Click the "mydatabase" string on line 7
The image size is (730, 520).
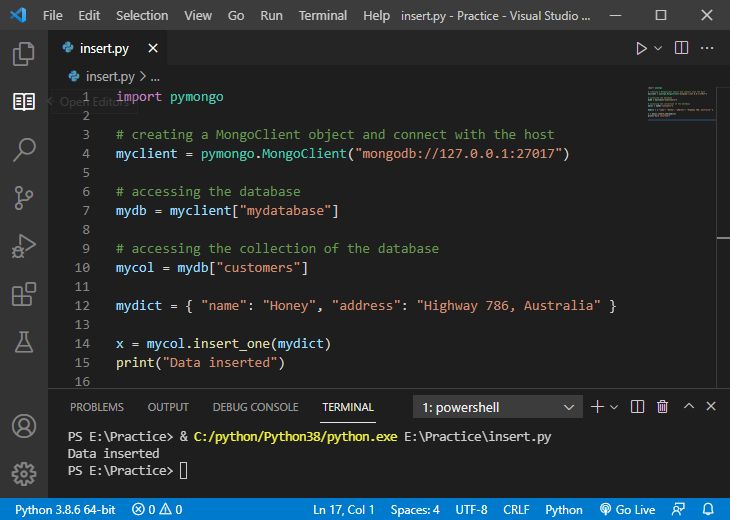click(285, 210)
